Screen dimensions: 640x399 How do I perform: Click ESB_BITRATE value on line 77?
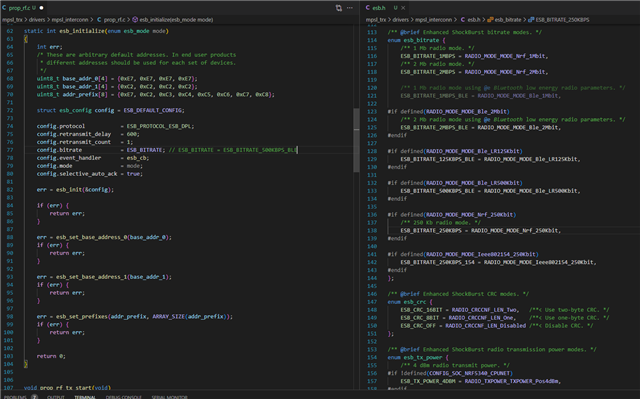pos(144,150)
